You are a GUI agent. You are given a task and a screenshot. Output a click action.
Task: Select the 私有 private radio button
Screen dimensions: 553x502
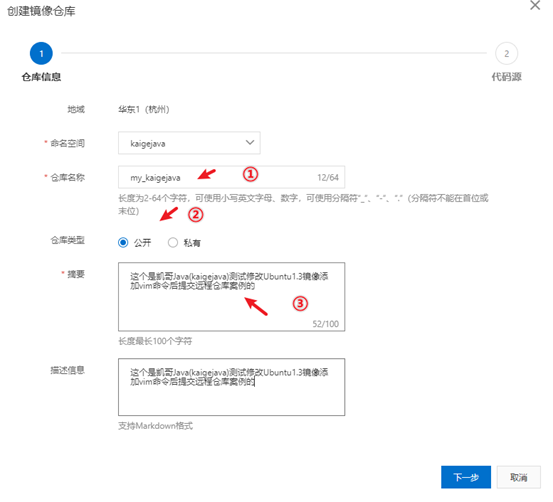[173, 243]
